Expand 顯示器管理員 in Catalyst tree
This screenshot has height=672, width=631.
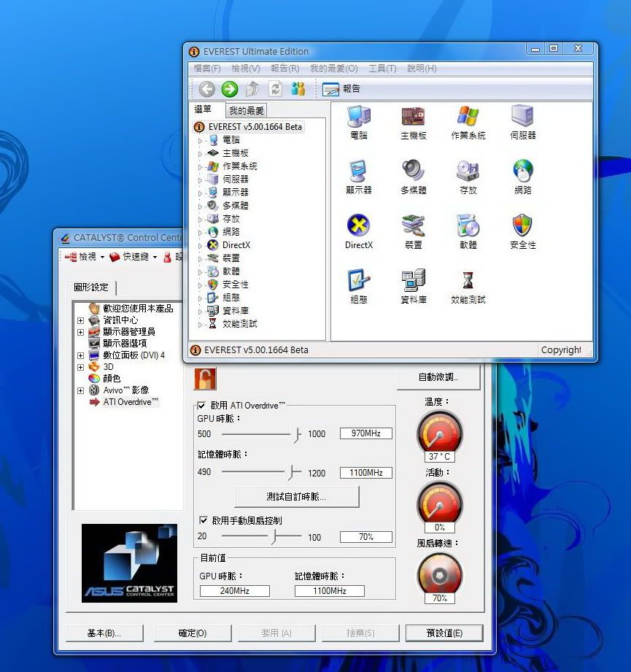click(80, 332)
